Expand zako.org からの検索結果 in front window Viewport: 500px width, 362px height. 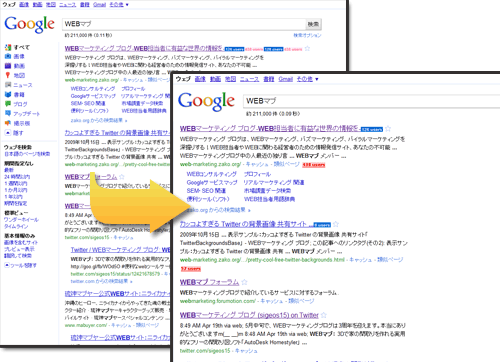218,210
